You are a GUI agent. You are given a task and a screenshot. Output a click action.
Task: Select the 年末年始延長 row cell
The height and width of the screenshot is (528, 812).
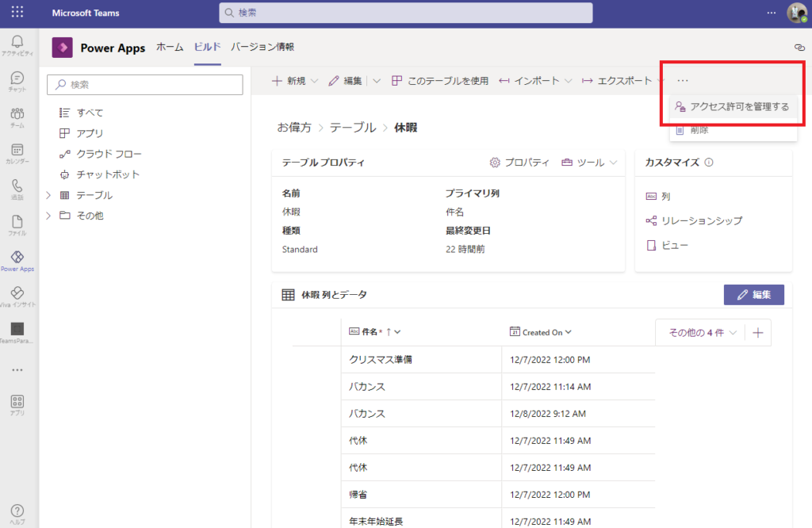pyautogui.click(x=421, y=520)
